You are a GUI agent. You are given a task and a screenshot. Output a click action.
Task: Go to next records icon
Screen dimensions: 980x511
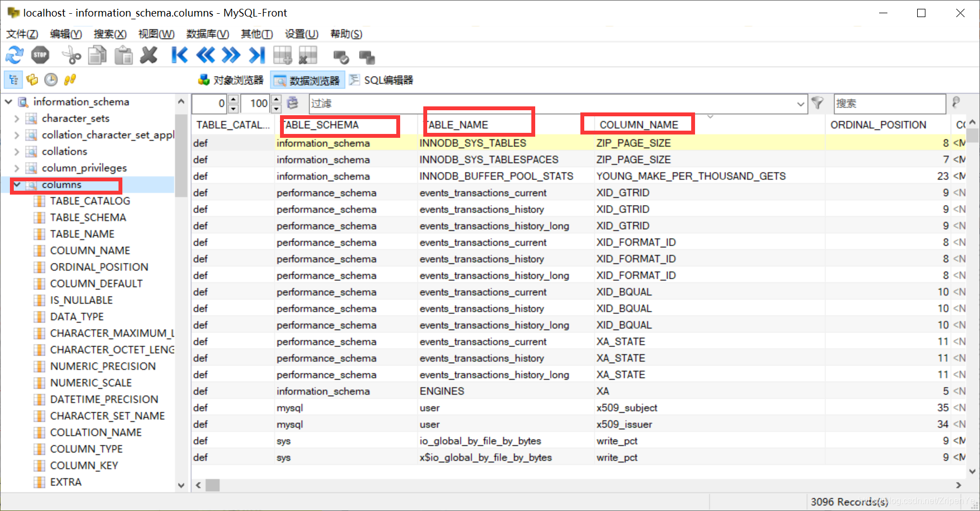pyautogui.click(x=231, y=55)
